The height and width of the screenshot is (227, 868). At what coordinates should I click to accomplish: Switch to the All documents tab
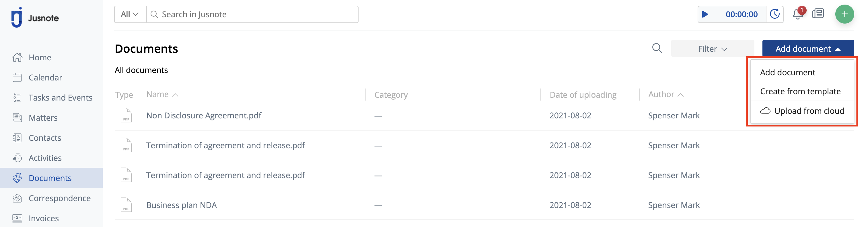pos(141,70)
